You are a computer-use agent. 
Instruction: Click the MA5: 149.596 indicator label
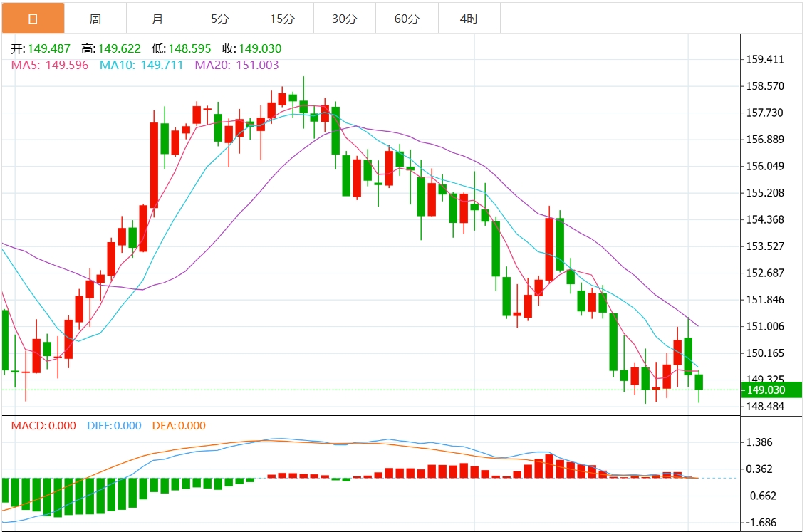coord(50,66)
